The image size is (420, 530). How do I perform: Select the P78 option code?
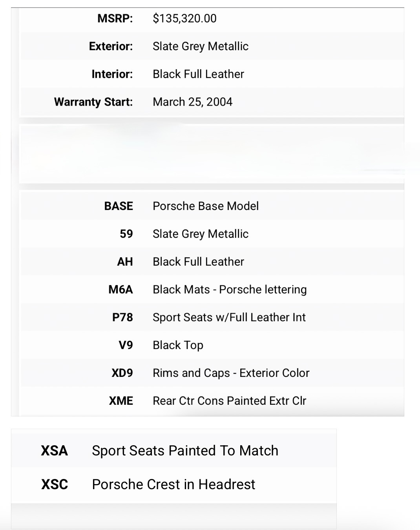pyautogui.click(x=122, y=318)
